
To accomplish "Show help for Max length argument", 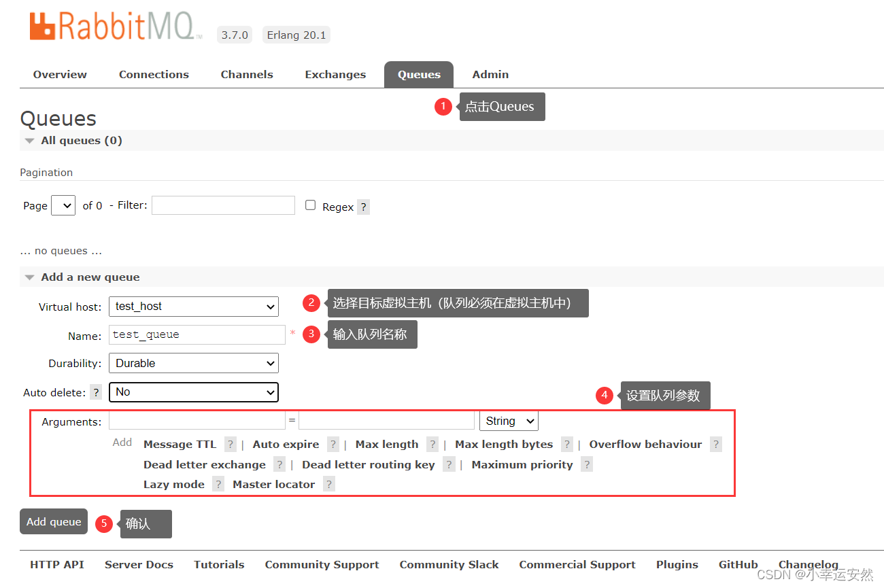I will [432, 445].
